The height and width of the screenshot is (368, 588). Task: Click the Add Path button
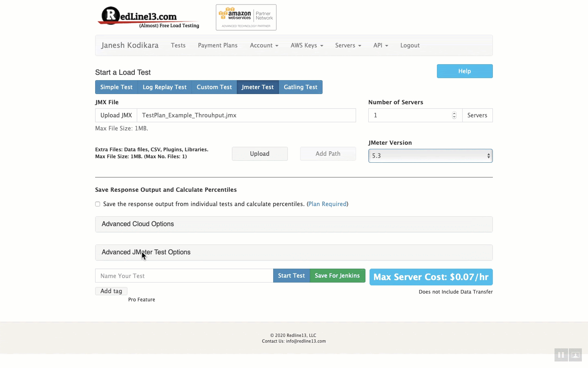point(328,154)
